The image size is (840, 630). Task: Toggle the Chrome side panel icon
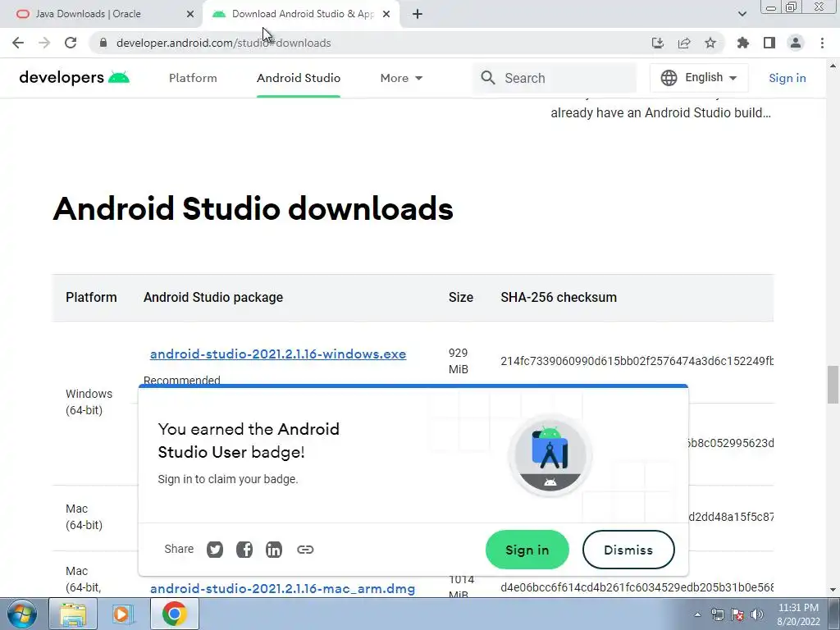pos(769,43)
